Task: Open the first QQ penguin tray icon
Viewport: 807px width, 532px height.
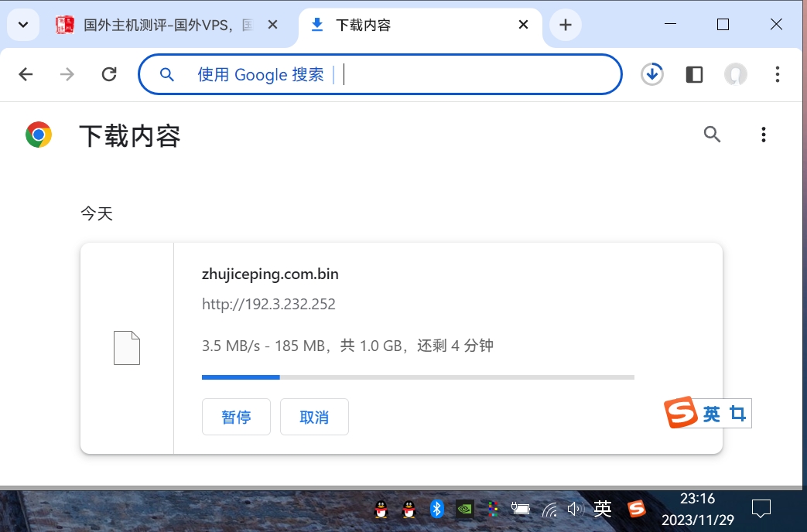Action: coord(381,510)
